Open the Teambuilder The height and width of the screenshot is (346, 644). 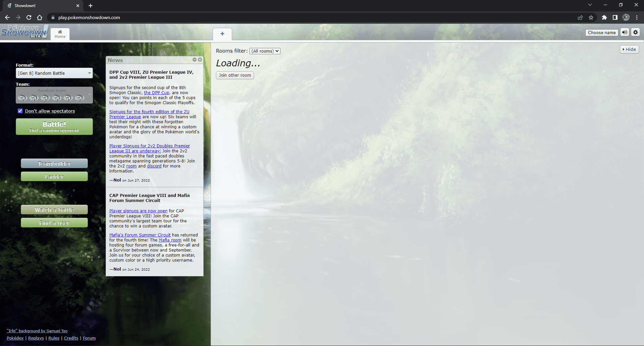coord(54,163)
